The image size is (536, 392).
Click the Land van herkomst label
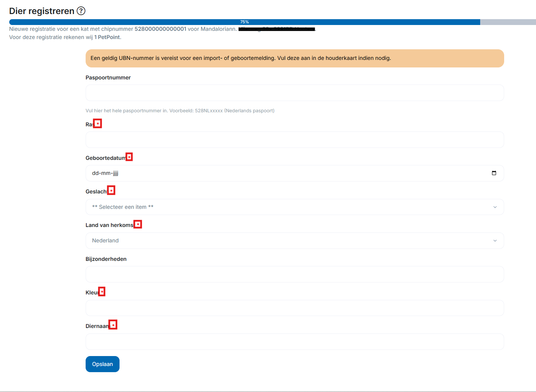tap(109, 225)
